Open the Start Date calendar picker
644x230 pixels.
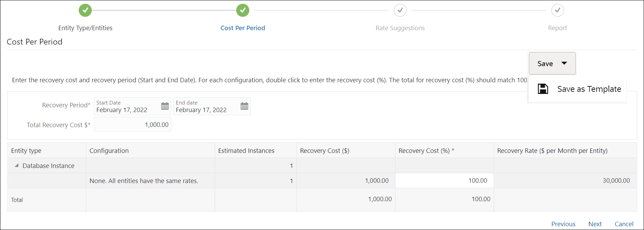(x=165, y=106)
